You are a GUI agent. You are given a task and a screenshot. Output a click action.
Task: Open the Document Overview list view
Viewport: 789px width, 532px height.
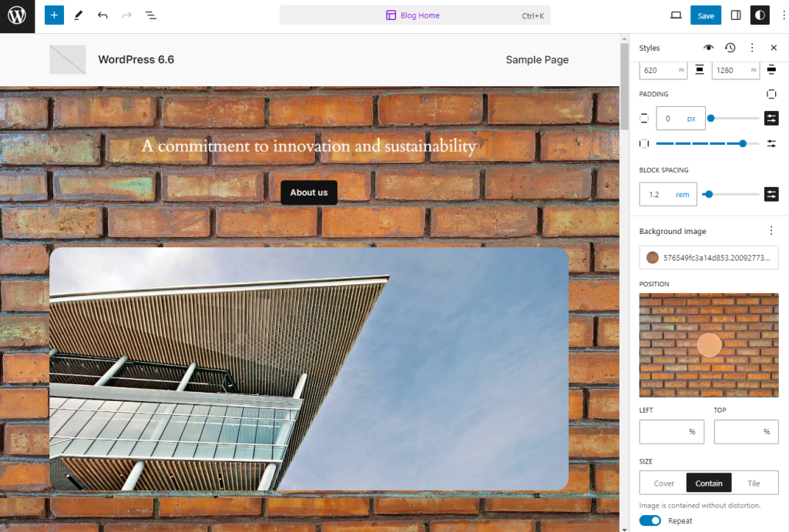click(150, 15)
